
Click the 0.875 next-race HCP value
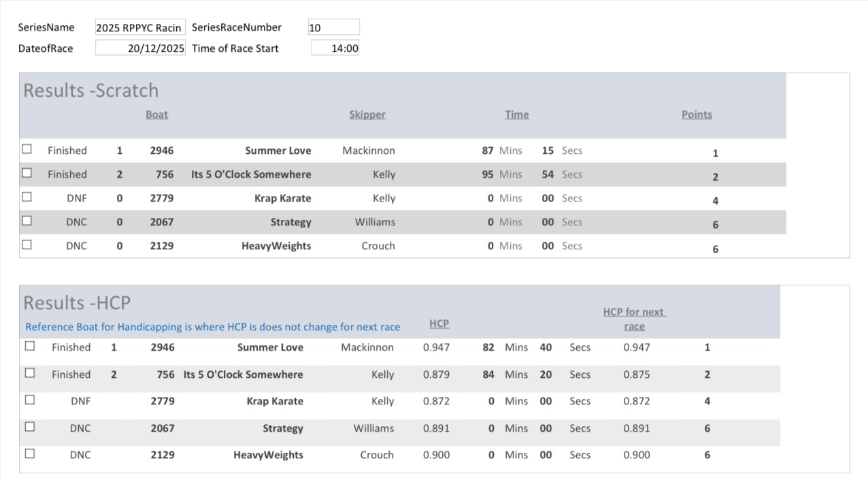(636, 374)
